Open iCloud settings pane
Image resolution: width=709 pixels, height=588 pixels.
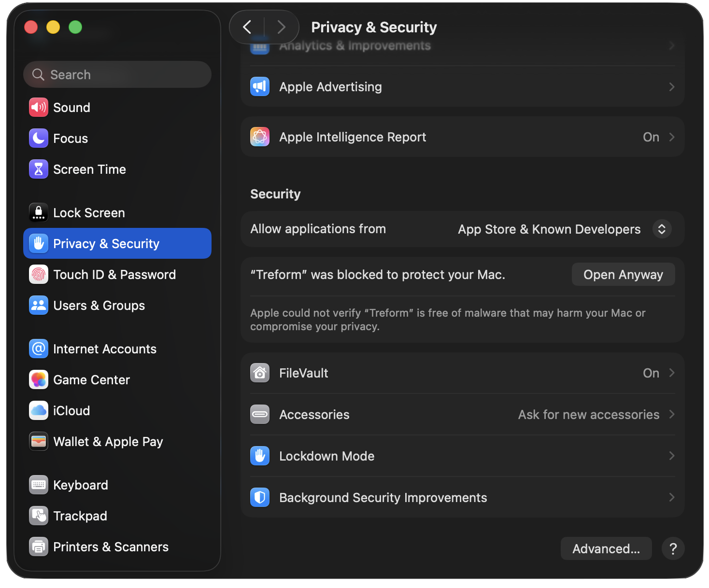pyautogui.click(x=117, y=410)
